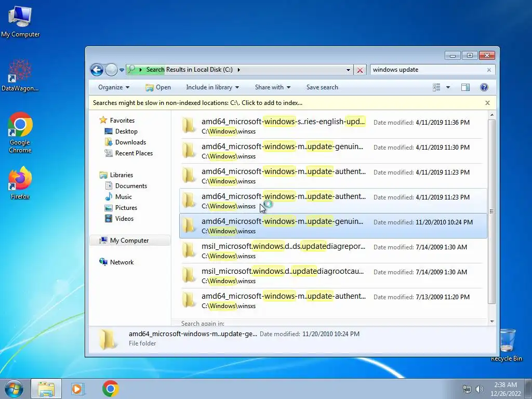The image size is (532, 399).
Task: Select Network in the navigation pane
Action: pos(122,262)
